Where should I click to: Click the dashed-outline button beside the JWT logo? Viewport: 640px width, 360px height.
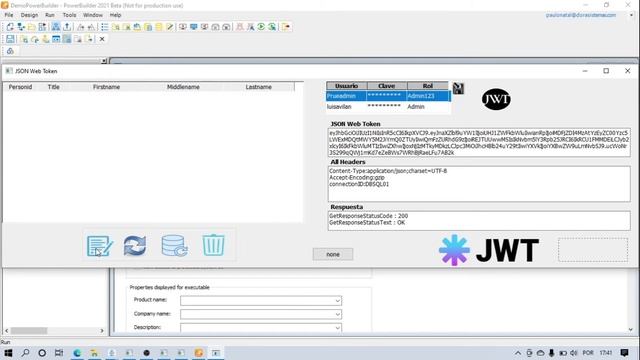593,250
